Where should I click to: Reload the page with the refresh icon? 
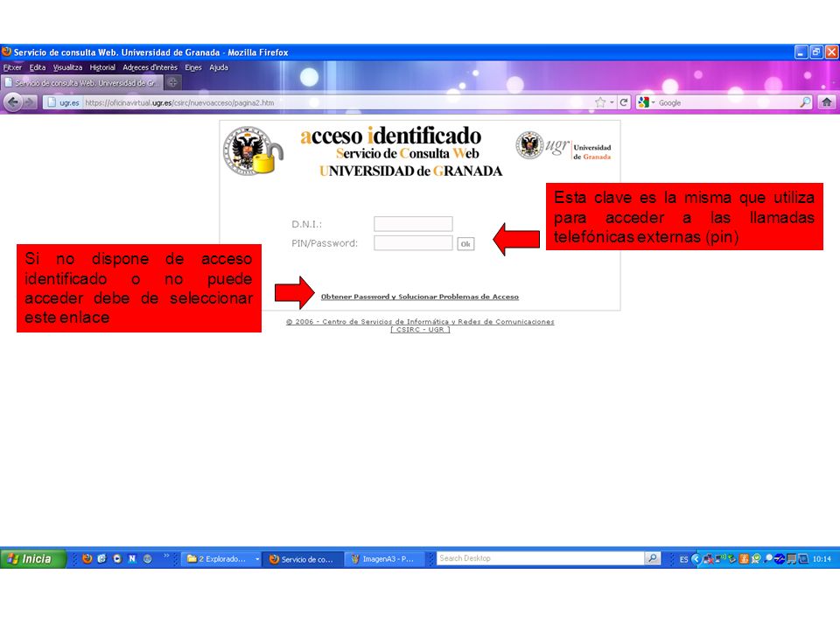pos(624,102)
